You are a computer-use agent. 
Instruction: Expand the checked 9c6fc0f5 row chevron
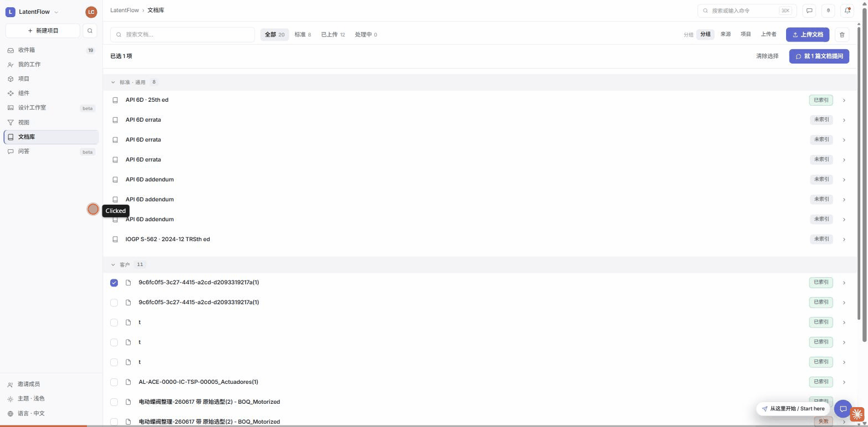pyautogui.click(x=844, y=283)
